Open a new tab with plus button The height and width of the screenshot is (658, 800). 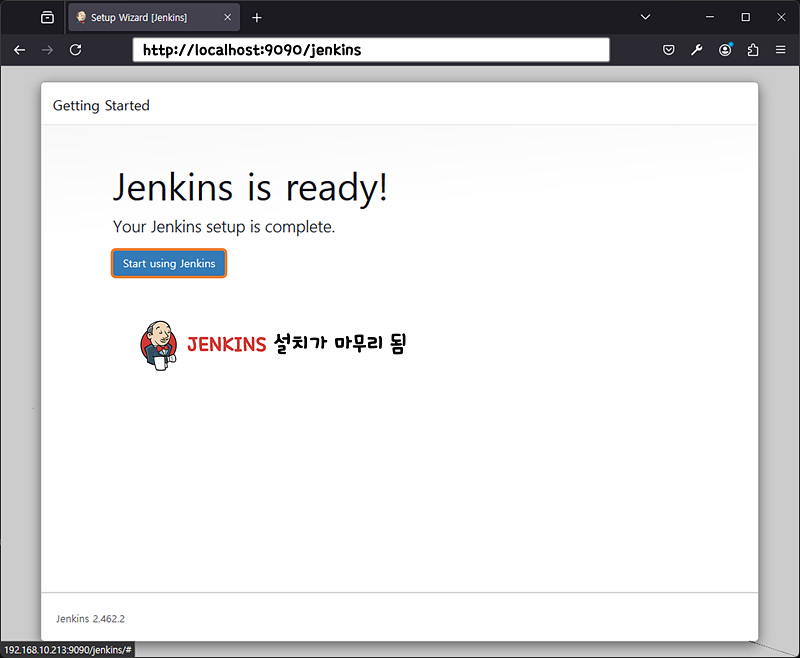pyautogui.click(x=257, y=18)
